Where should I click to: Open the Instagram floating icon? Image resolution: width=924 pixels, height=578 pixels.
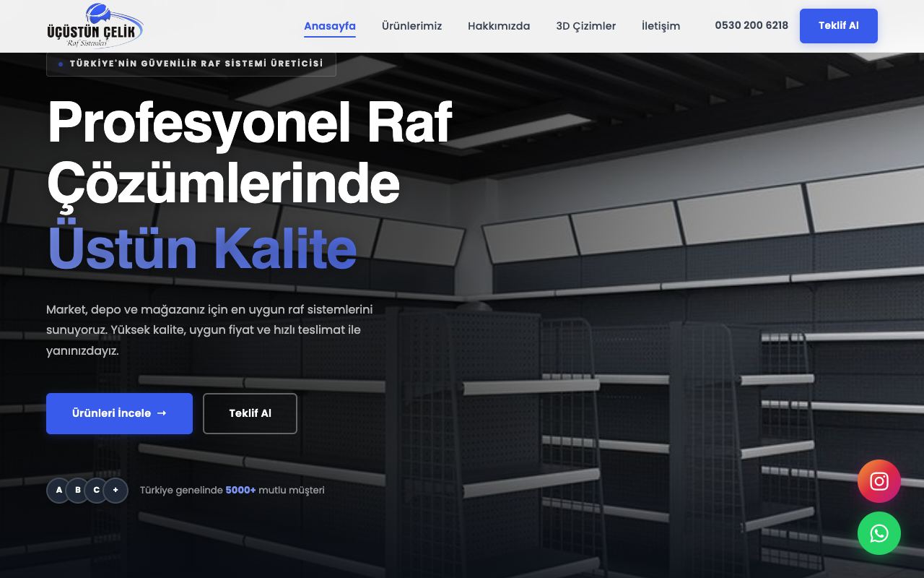tap(879, 481)
